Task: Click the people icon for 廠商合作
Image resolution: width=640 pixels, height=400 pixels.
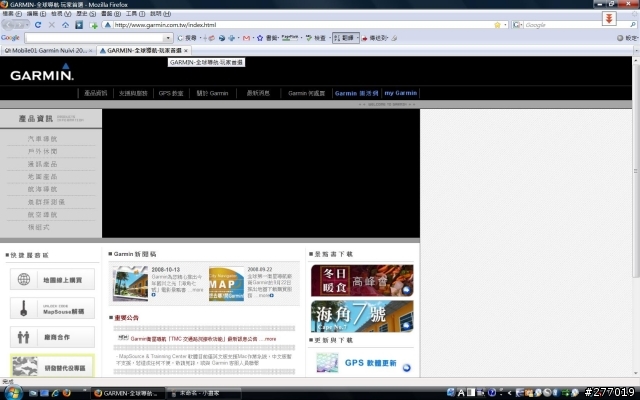Action: click(23, 337)
